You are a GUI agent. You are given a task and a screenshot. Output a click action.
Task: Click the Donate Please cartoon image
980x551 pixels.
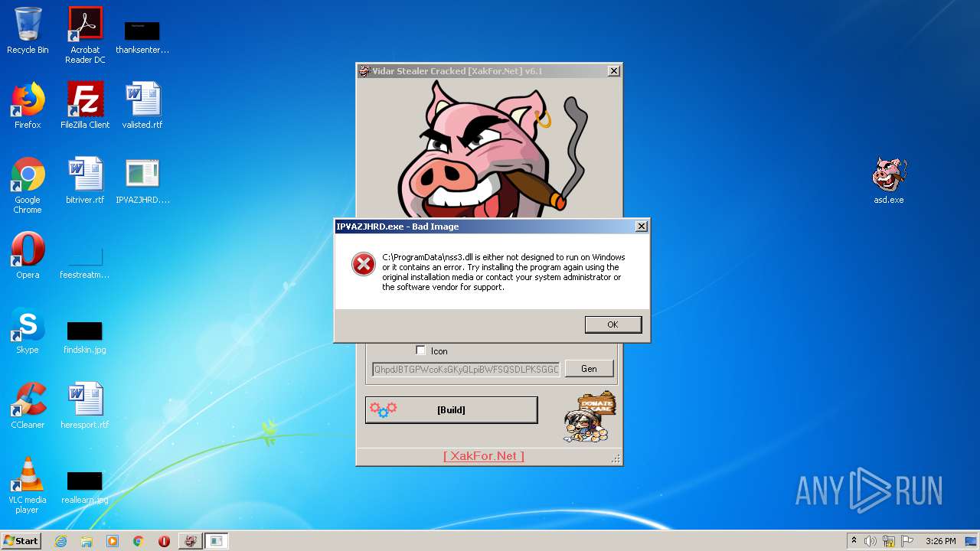(x=590, y=418)
